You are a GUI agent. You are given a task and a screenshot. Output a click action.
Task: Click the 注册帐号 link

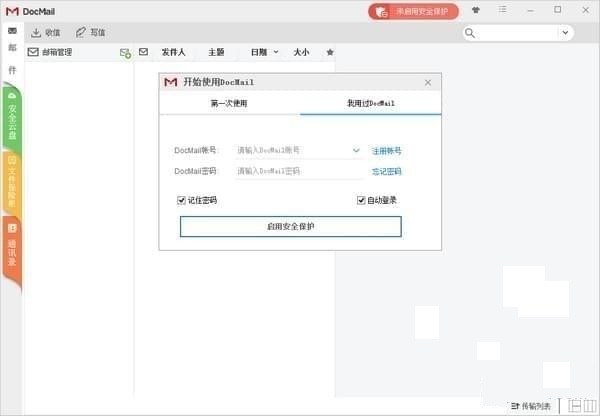386,151
